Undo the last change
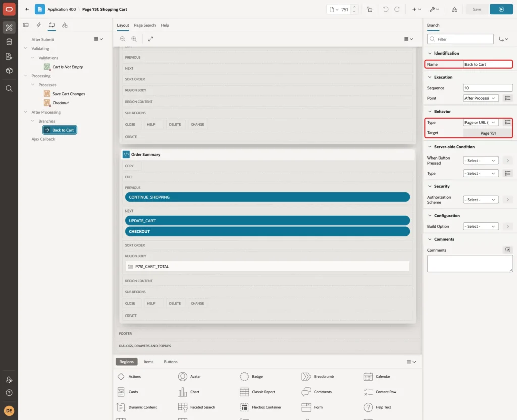Screen dimensions: 517x420 pos(385,9)
